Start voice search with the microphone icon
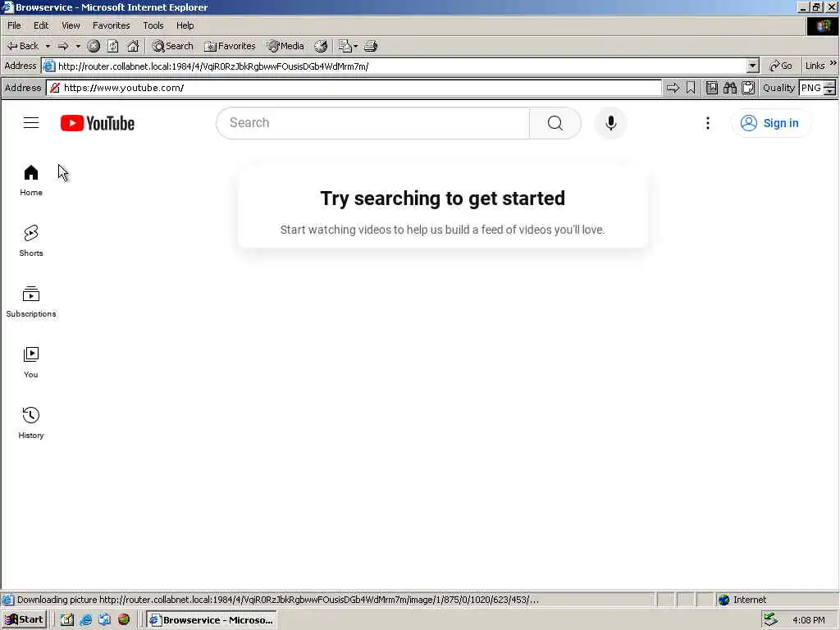Image resolution: width=840 pixels, height=630 pixels. [x=610, y=123]
